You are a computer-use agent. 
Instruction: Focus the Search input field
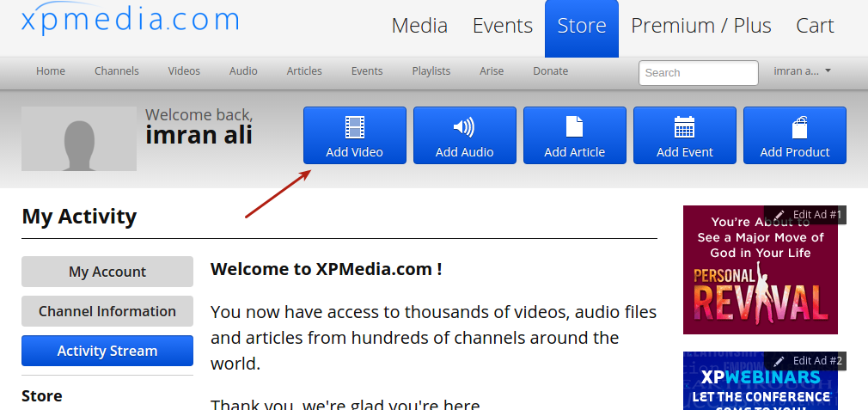pos(699,73)
